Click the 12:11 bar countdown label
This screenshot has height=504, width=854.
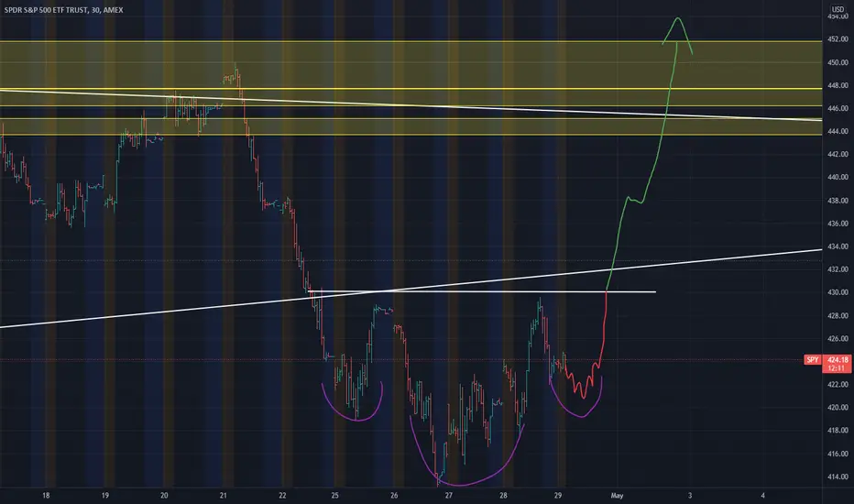point(838,368)
